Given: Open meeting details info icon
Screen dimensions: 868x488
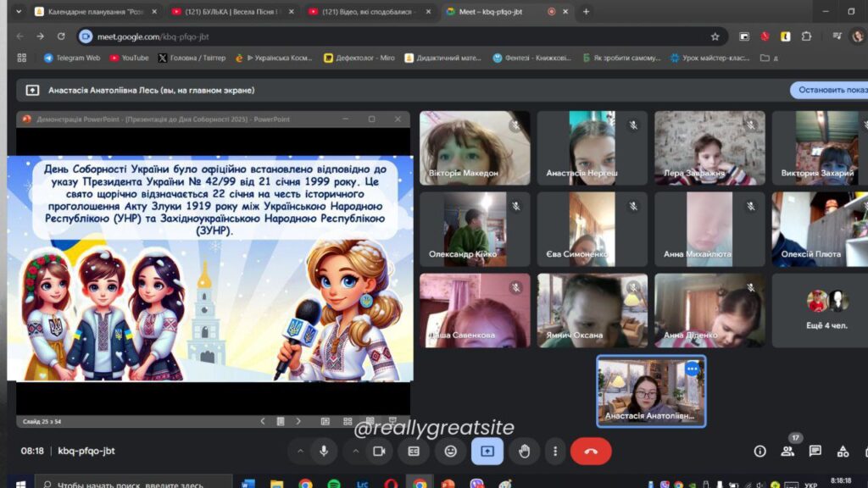Looking at the screenshot, I should point(759,452).
